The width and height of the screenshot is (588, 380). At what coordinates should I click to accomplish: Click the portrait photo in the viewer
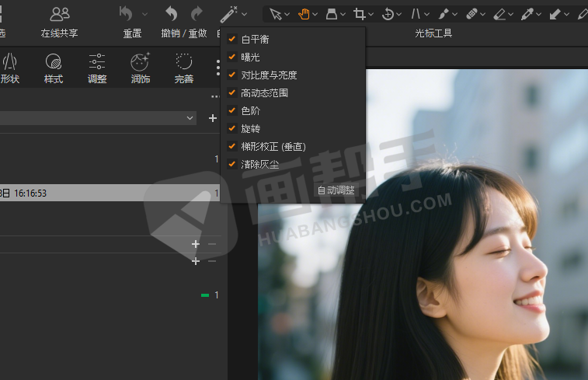click(423, 225)
